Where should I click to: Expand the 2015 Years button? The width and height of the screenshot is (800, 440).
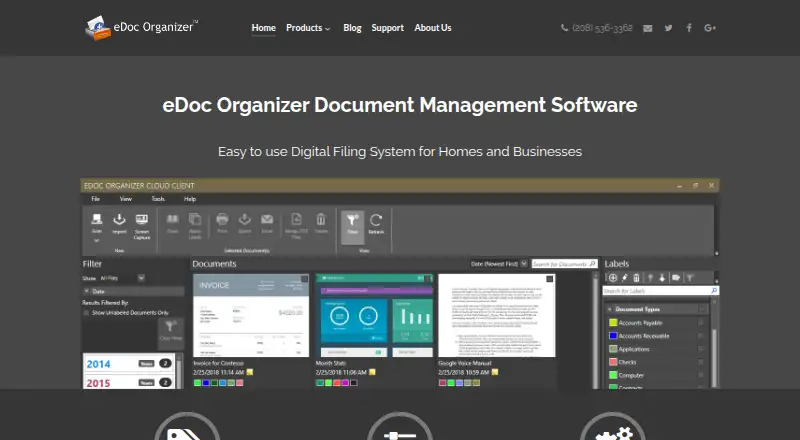coord(146,382)
